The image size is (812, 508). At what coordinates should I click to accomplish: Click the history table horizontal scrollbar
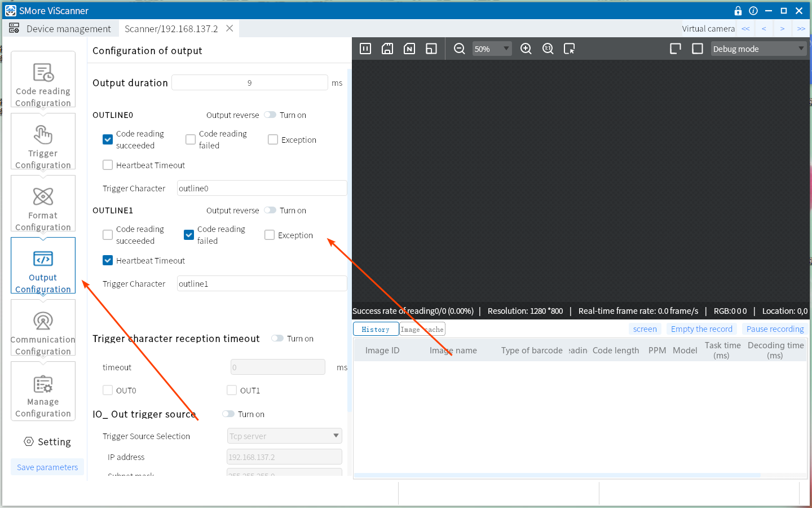click(557, 475)
